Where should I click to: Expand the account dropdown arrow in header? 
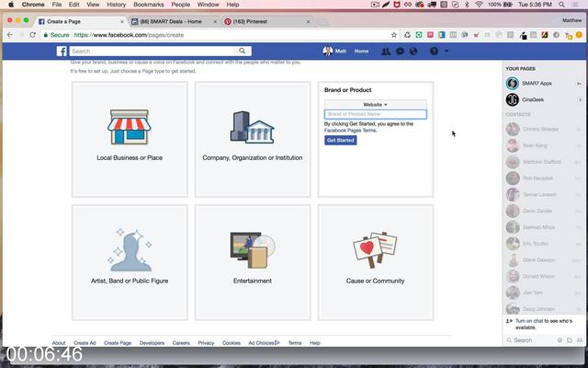pos(447,52)
